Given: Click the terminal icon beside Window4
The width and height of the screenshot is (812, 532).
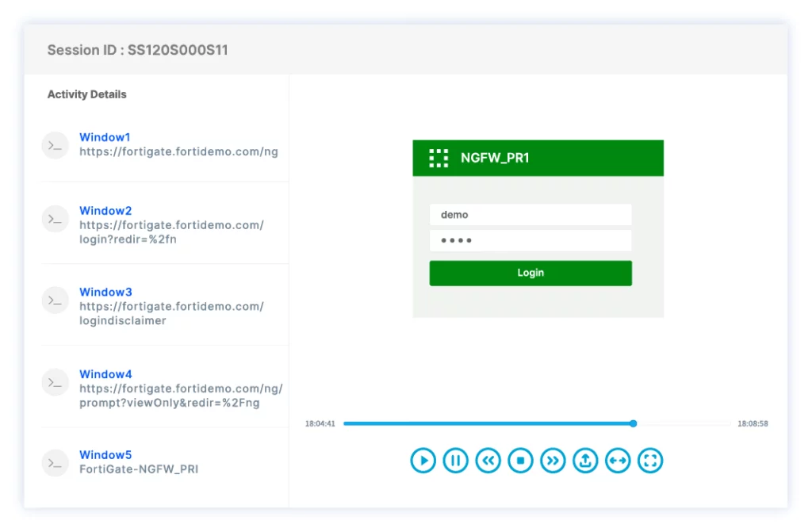Looking at the screenshot, I should click(x=55, y=382).
